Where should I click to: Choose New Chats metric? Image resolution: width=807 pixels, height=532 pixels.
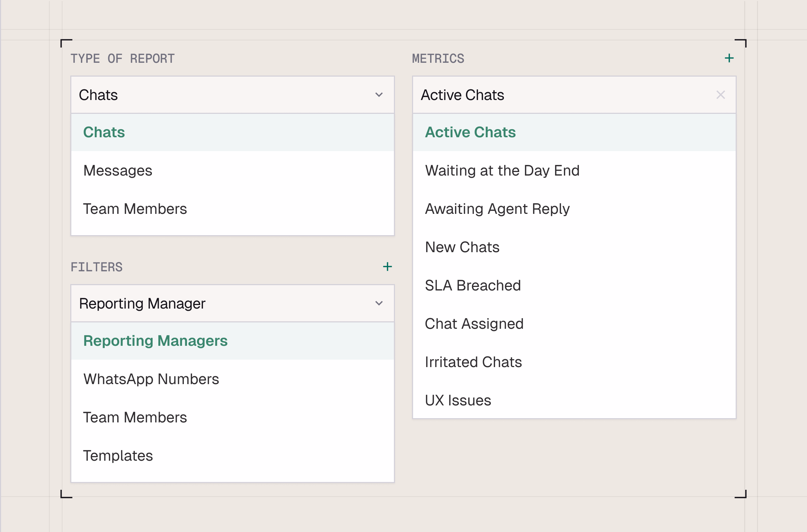(462, 247)
